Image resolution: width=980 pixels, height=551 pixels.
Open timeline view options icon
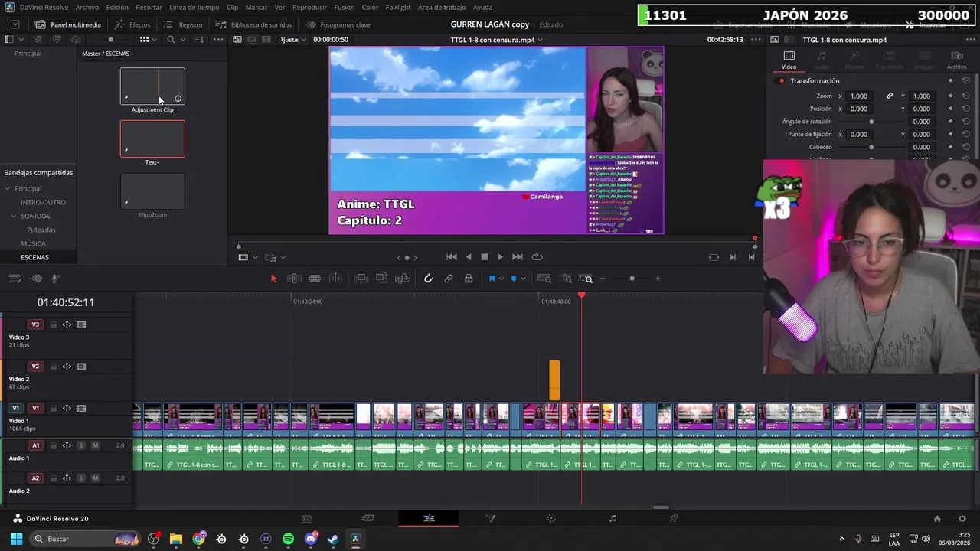coord(16,279)
